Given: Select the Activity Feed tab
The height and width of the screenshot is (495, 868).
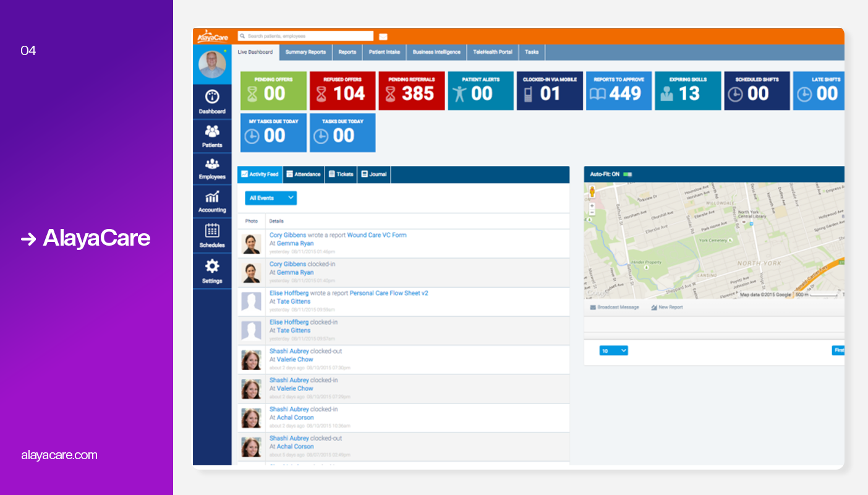Looking at the screenshot, I should click(x=260, y=174).
